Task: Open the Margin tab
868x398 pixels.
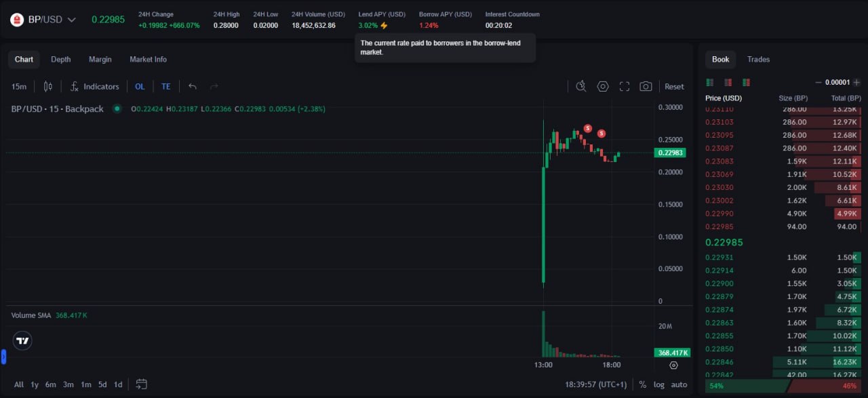Action: (100, 60)
